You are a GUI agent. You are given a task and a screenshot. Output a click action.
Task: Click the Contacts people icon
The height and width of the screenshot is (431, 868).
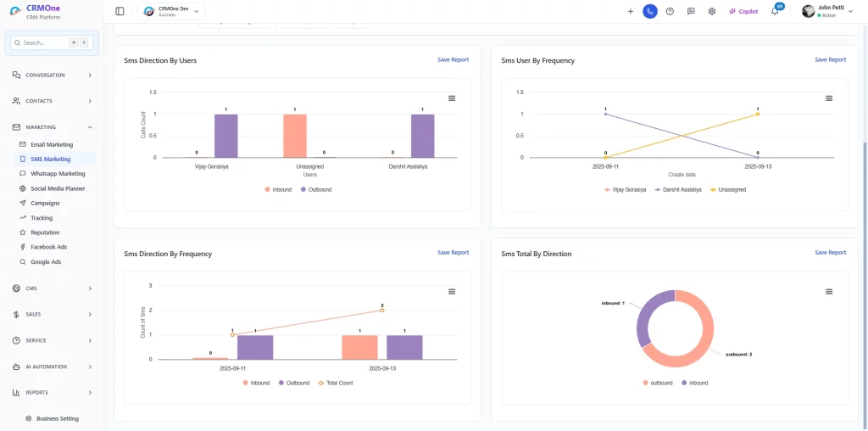(16, 101)
